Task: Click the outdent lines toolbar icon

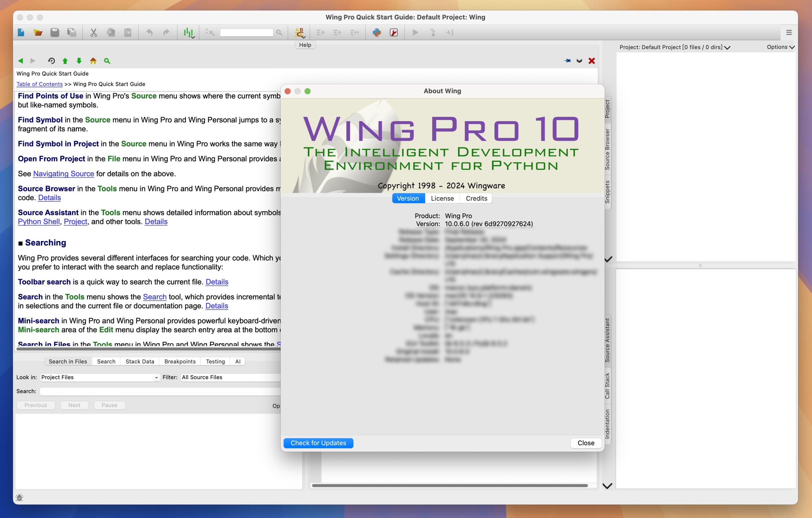Action: (337, 32)
